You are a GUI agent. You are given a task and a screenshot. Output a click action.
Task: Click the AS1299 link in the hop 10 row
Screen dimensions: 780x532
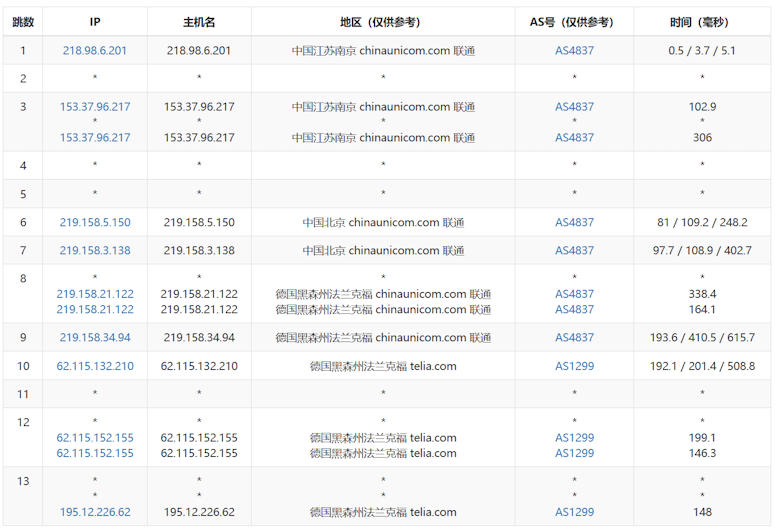[574, 366]
